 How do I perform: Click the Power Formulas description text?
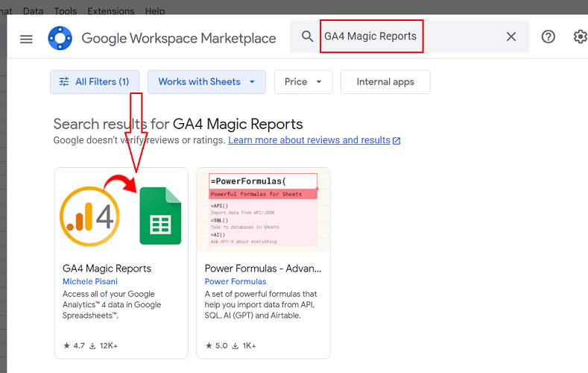pos(261,304)
